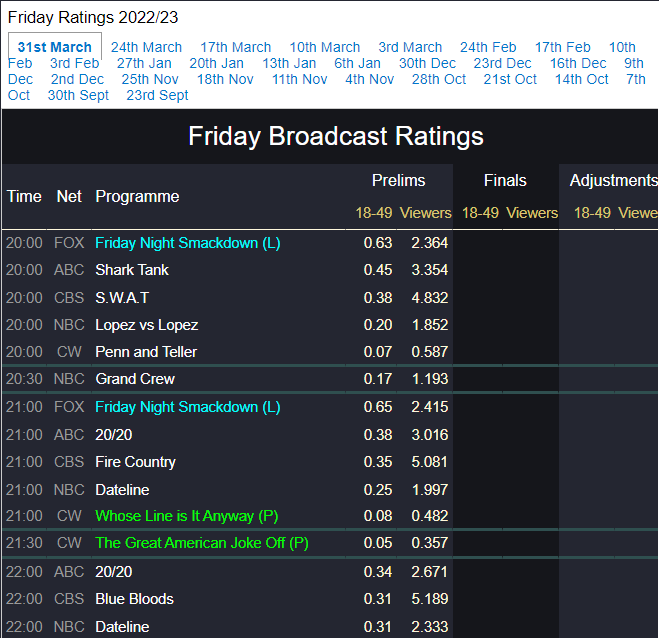
Task: Open the 23rd Dec tab
Action: 502,63
